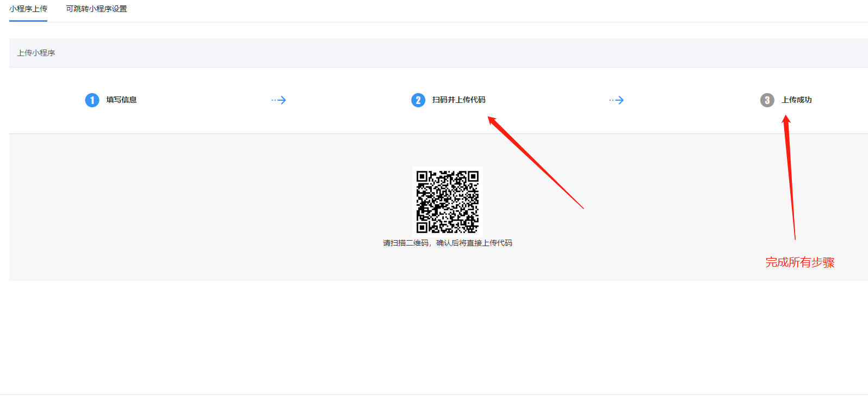Image resolution: width=868 pixels, height=404 pixels.
Task: Click the 上传小程序 section header
Action: click(x=36, y=53)
